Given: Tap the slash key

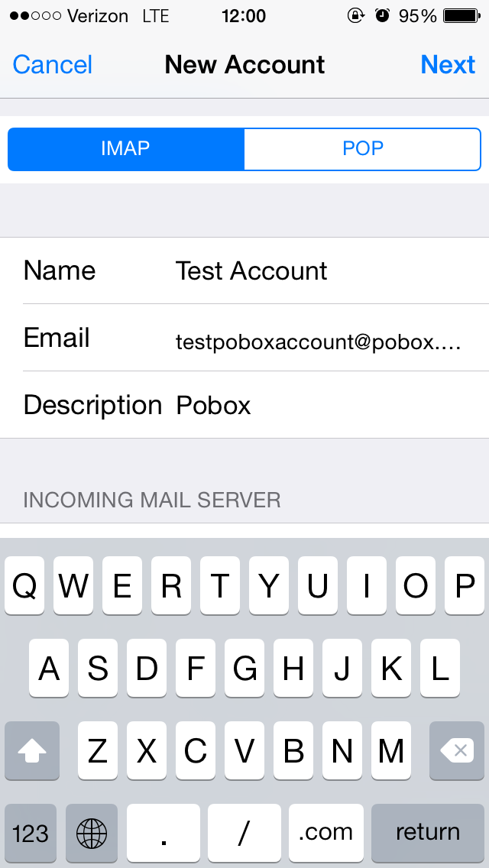Looking at the screenshot, I should point(244,833).
